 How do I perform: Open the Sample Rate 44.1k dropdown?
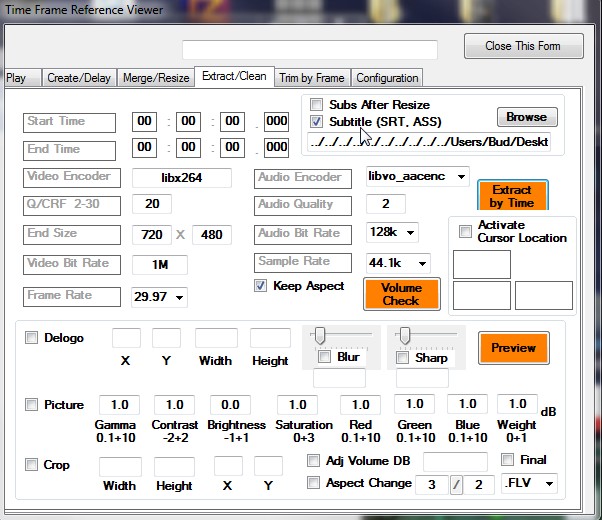coord(422,263)
